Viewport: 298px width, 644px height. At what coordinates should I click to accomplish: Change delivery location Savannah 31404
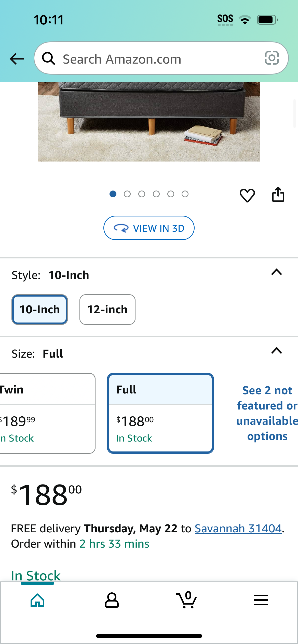pyautogui.click(x=238, y=528)
